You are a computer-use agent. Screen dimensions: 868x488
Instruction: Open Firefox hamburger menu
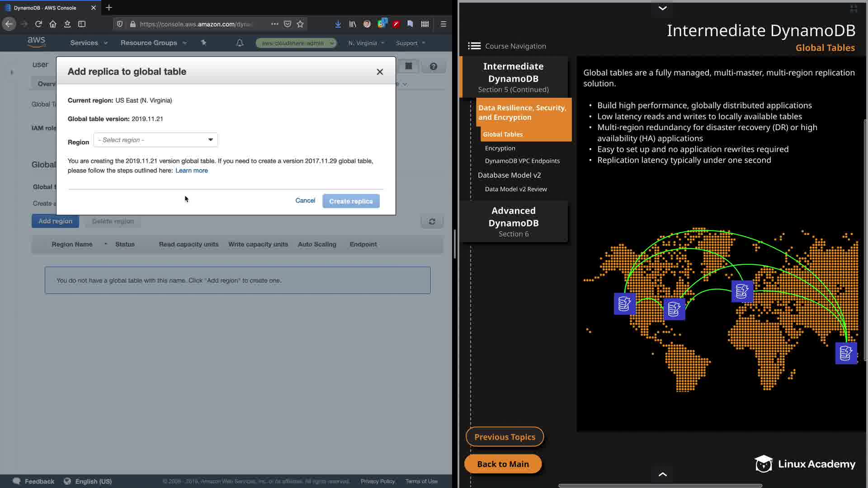443,24
